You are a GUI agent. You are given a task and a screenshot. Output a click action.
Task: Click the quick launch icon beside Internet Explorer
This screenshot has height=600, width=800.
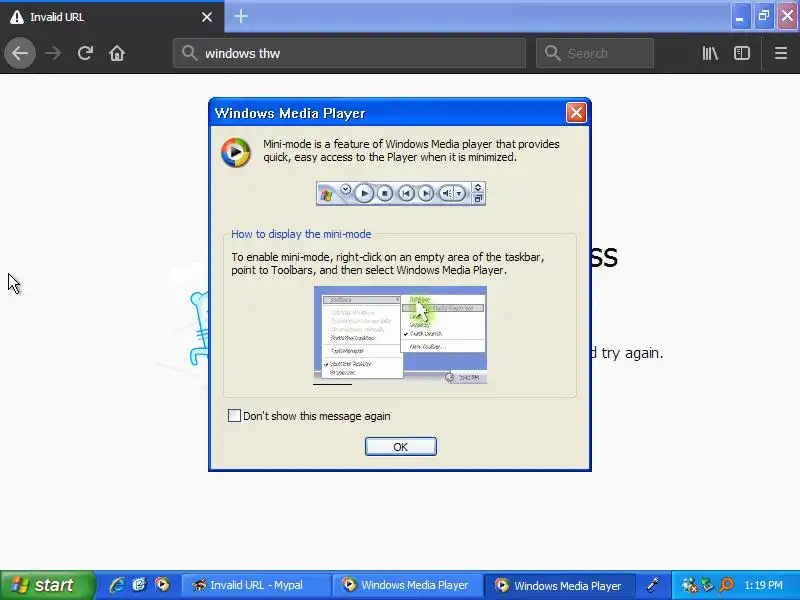[139, 585]
